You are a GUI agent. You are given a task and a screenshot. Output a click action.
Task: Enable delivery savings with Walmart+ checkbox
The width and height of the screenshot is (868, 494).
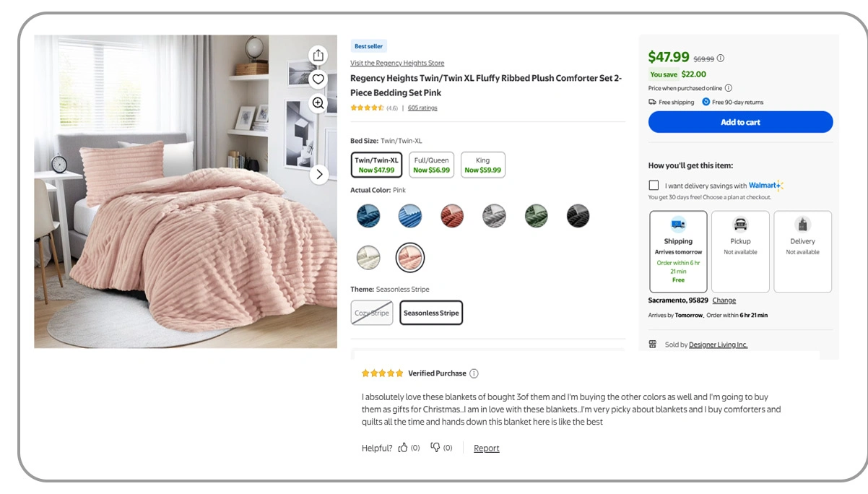tap(654, 185)
